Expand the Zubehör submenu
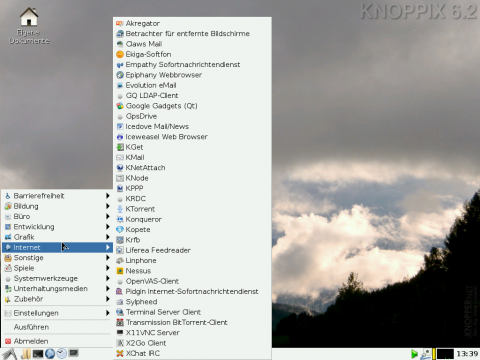The height and width of the screenshot is (360, 480). 57,299
